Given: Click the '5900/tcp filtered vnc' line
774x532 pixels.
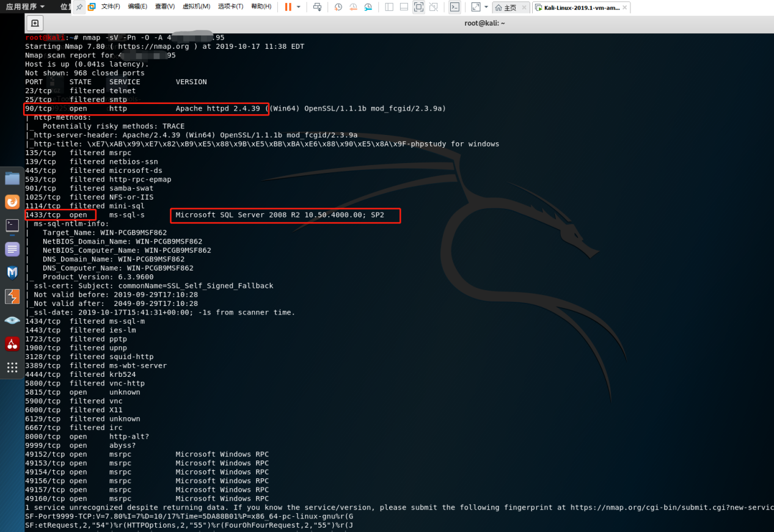Looking at the screenshot, I should point(74,401).
